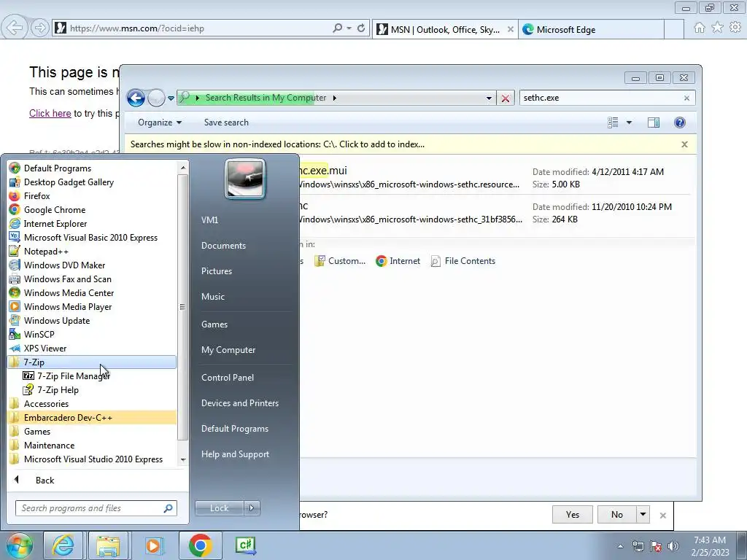Launch Windows DVD Maker
The height and width of the screenshot is (560, 747).
[64, 265]
